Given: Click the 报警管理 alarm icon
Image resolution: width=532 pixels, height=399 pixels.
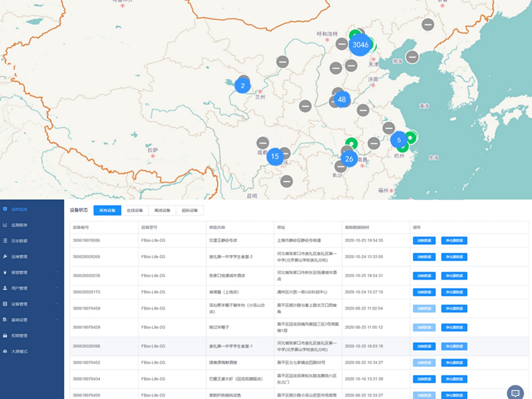Looking at the screenshot, I should (x=5, y=273).
